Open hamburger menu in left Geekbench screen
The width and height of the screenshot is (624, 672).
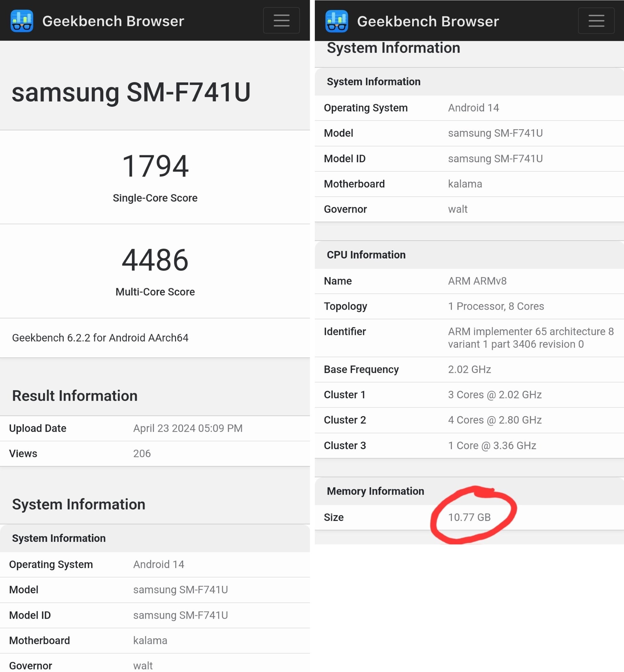click(281, 20)
